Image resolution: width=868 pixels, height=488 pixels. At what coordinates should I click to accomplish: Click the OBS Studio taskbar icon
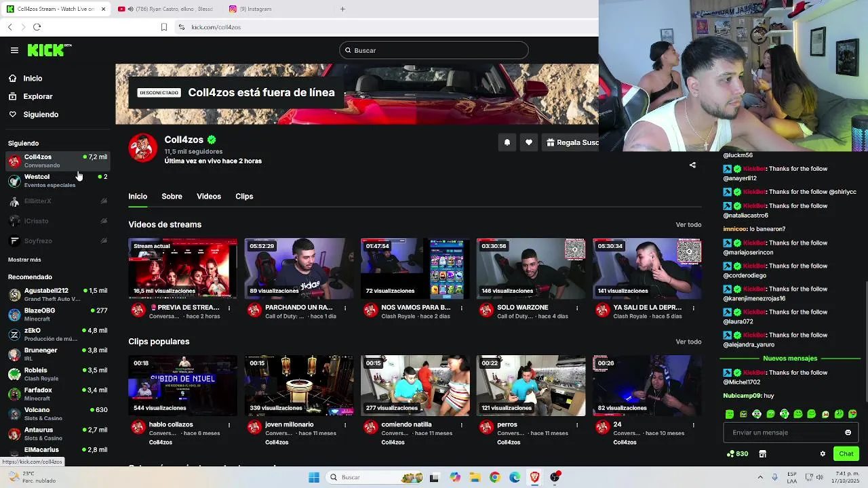[555, 477]
